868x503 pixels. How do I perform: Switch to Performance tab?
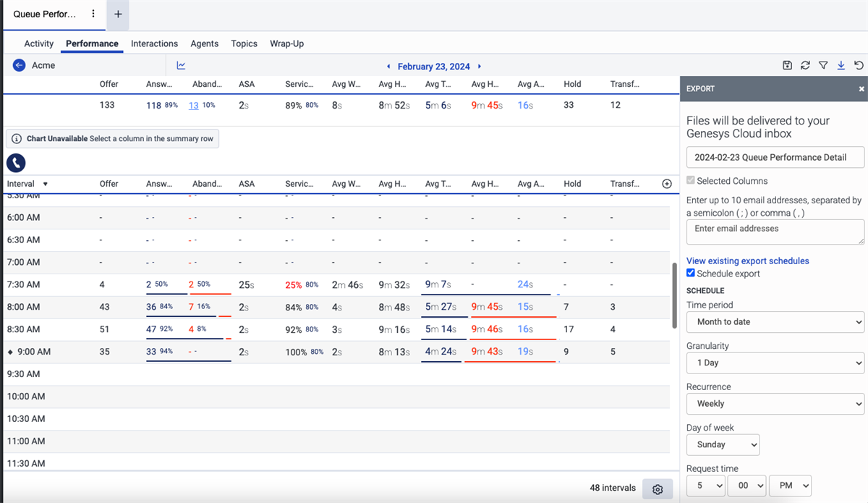92,43
